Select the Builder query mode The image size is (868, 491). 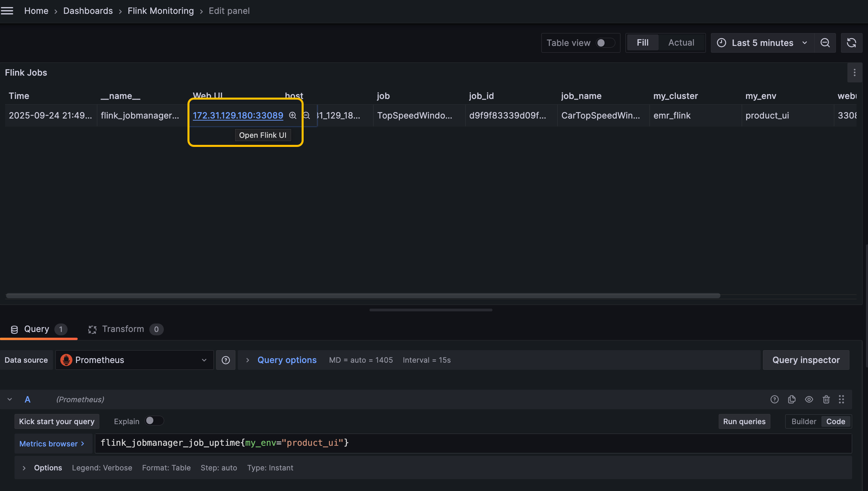pyautogui.click(x=803, y=421)
